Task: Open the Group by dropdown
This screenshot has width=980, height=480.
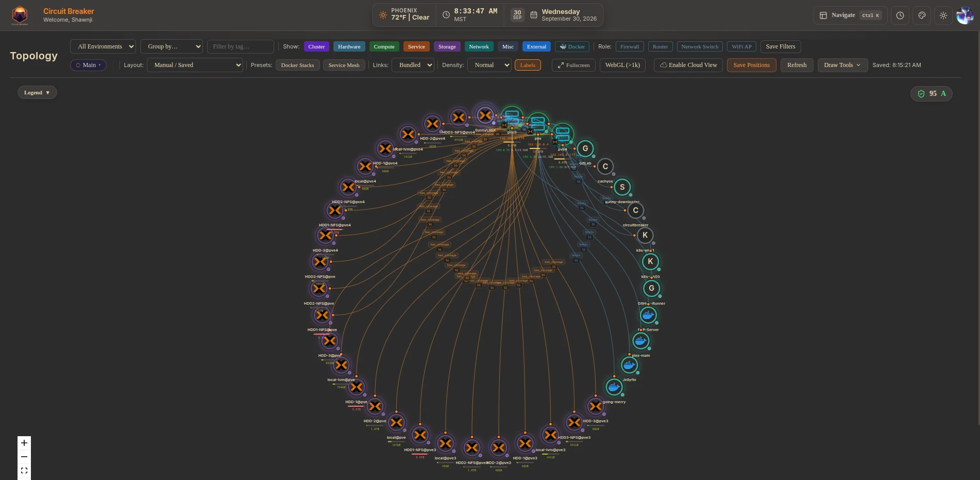Action: coord(172,46)
